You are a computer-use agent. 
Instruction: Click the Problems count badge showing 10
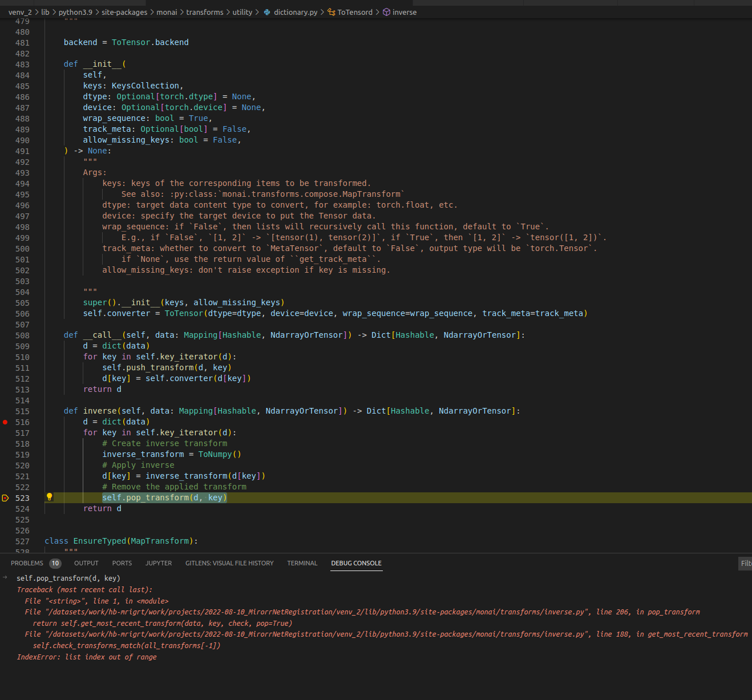[x=55, y=563]
